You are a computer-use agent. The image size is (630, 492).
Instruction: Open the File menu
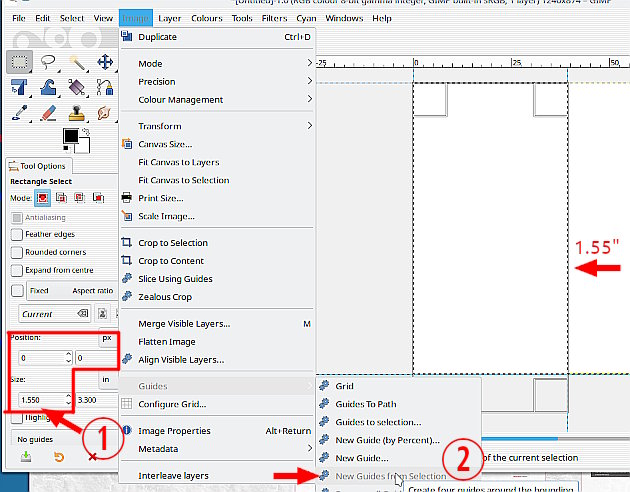(18, 18)
